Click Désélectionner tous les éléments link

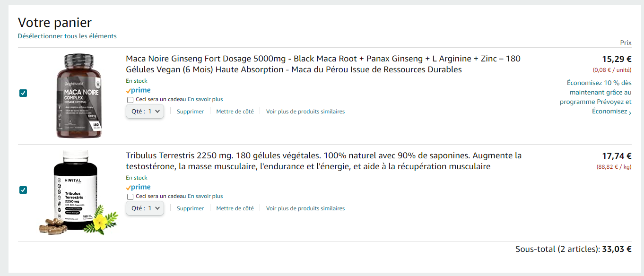[x=67, y=36]
